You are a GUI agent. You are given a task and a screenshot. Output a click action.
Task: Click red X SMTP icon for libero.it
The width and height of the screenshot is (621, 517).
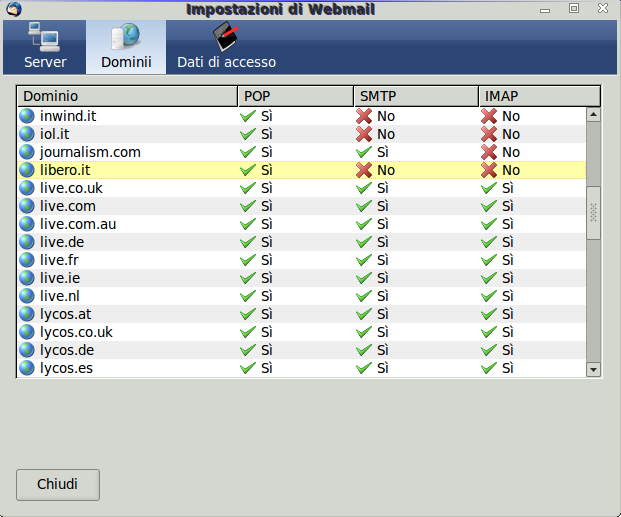pyautogui.click(x=364, y=170)
